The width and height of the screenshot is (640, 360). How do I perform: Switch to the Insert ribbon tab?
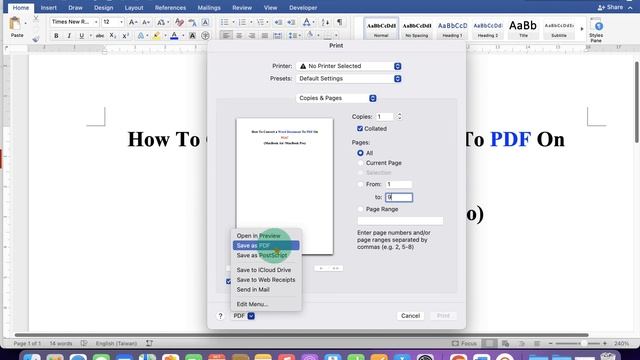(49, 8)
